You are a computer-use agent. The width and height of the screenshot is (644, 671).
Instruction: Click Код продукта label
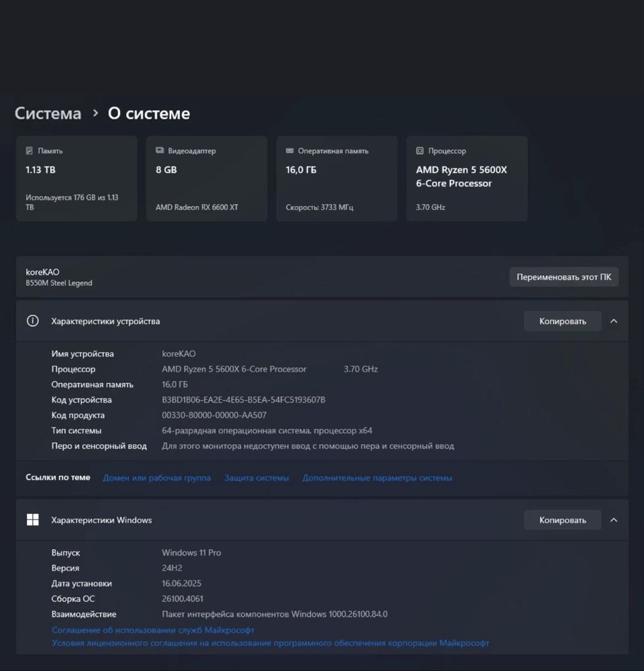(78, 415)
